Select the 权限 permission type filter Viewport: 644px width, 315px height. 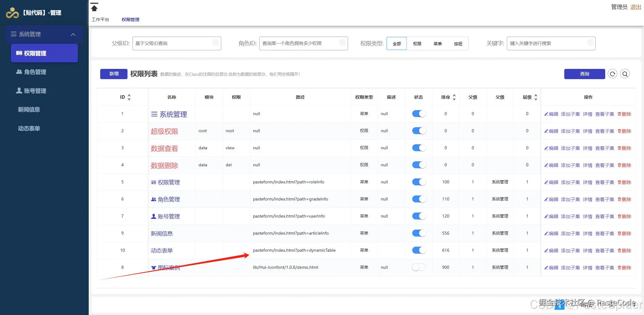pos(417,44)
